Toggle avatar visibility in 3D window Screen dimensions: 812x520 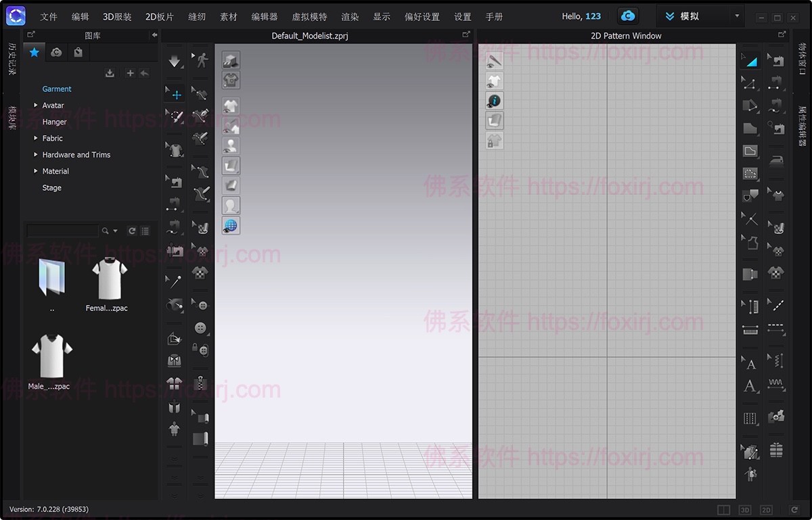[x=231, y=145]
